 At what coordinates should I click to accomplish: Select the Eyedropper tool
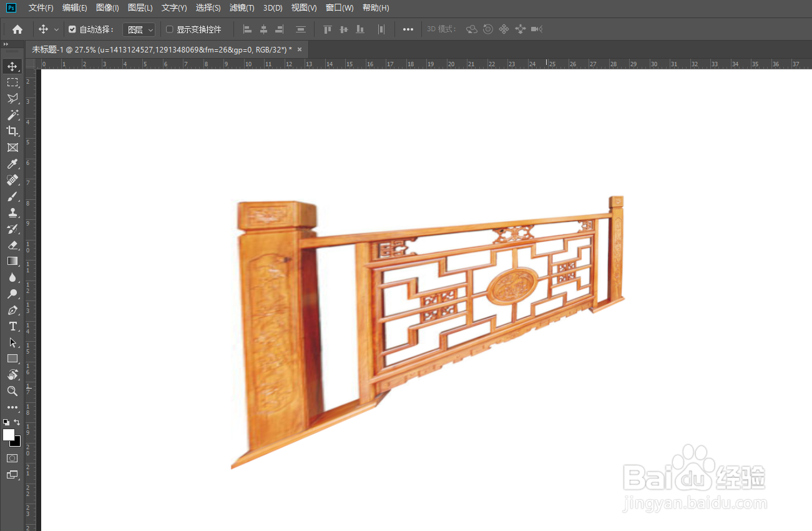click(x=12, y=164)
